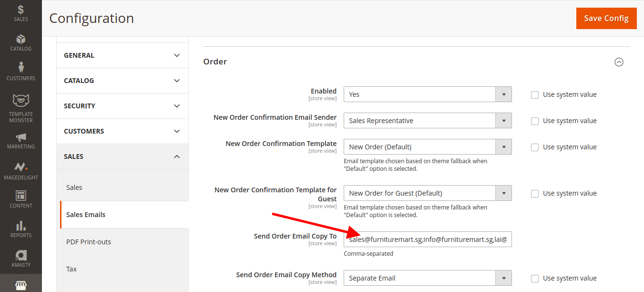644x292 pixels.
Task: Open the Enabled Yes dropdown
Action: 427,94
